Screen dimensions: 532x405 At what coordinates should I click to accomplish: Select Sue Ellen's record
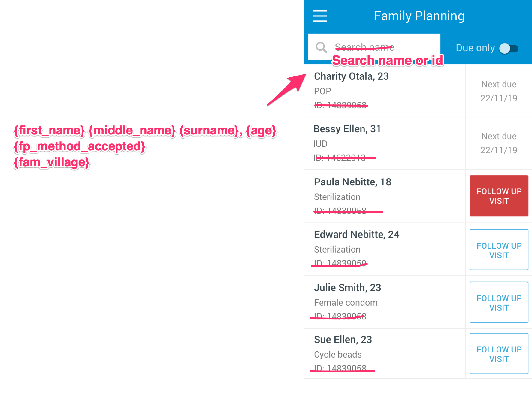[x=343, y=339]
